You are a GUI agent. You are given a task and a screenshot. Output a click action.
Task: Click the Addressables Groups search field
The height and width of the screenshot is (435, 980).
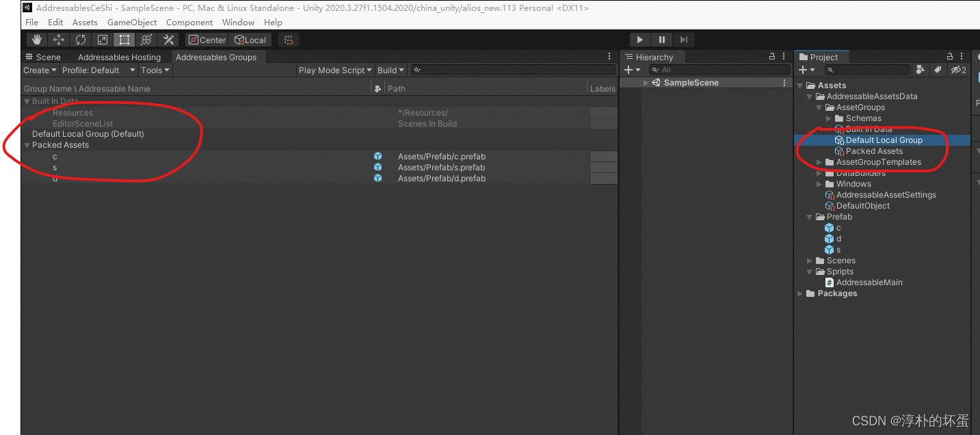514,70
